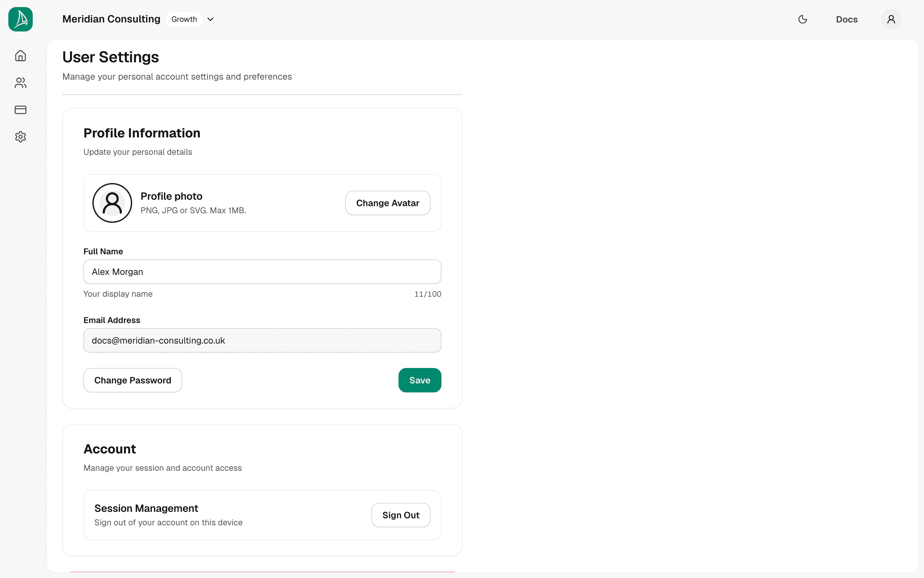Screen dimensions: 924x578
Task: Click the Account section heading
Action: (110, 449)
